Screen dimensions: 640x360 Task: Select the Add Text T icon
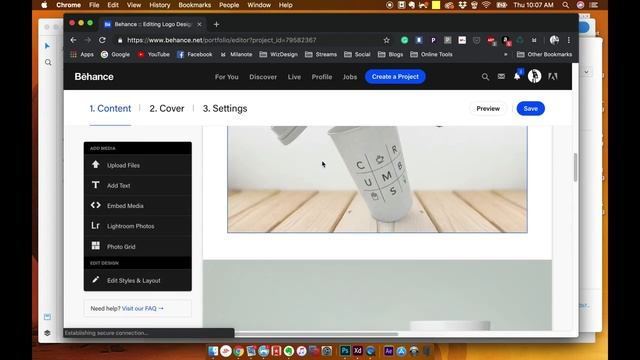(96, 185)
